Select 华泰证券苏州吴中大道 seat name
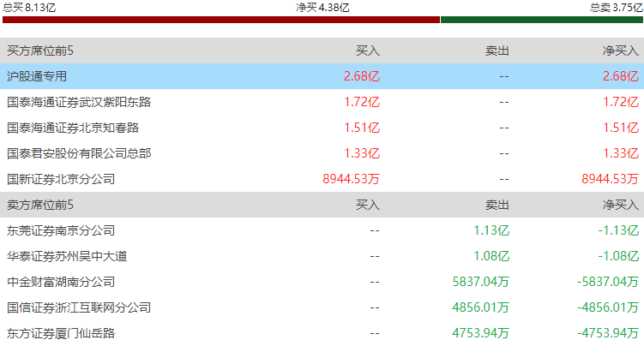Image resolution: width=644 pixels, height=340 pixels. (67, 256)
